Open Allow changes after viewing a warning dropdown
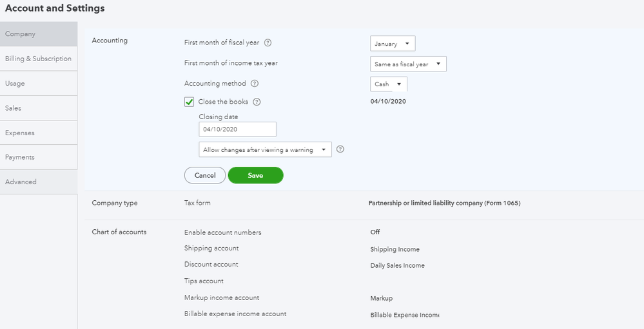 tap(265, 149)
